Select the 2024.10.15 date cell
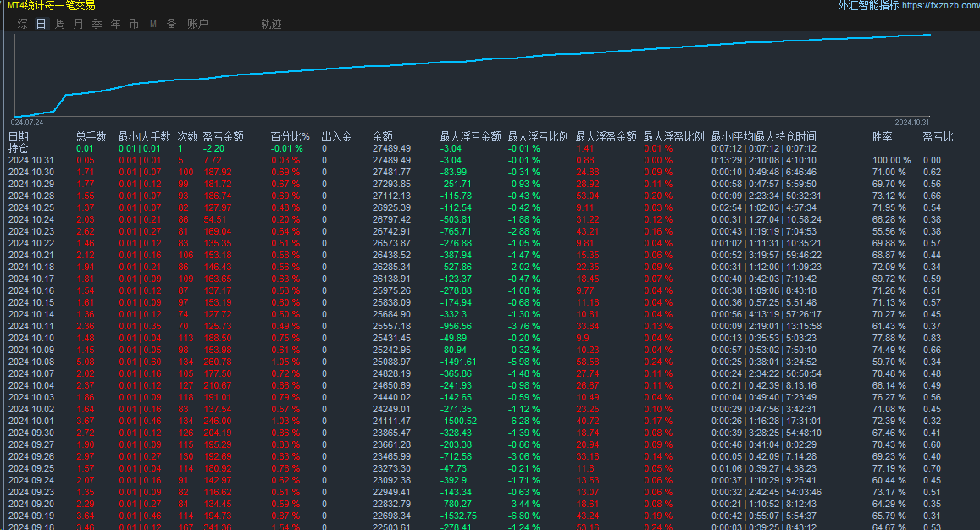This screenshot has width=980, height=530. 31,302
